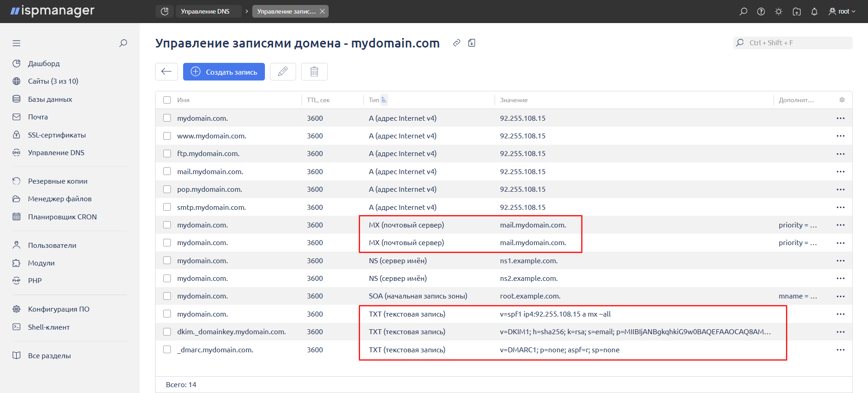Click the pencil edit record icon
Viewport: 868px width, 393px height.
point(283,71)
